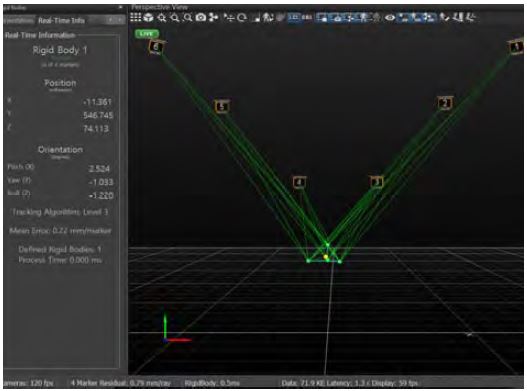
Task: Click the circular rotate arrow toolbar icon
Action: [242, 17]
